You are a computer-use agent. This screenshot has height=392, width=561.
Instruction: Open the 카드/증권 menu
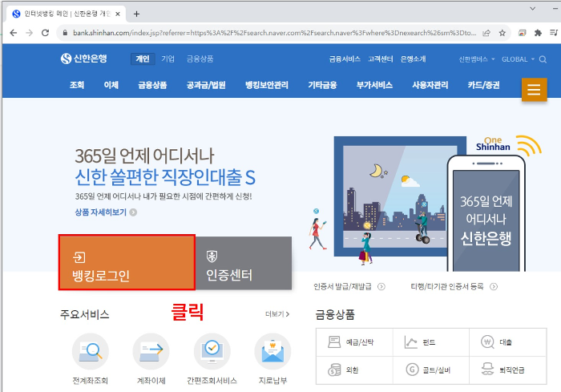click(484, 85)
